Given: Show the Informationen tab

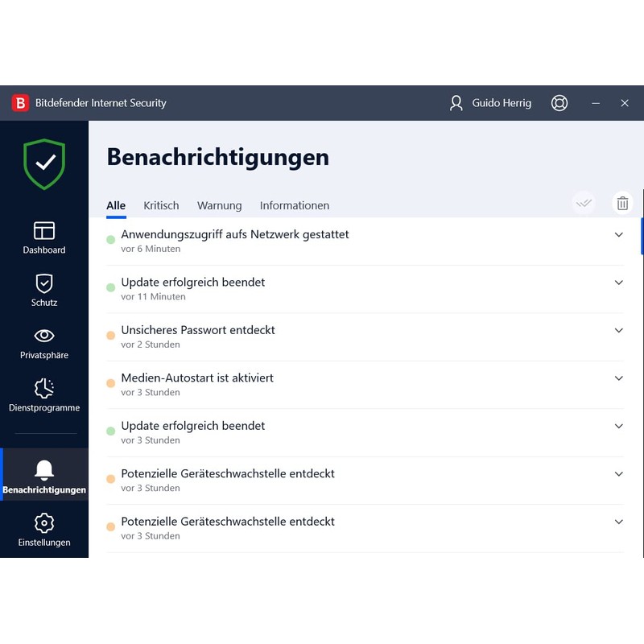Looking at the screenshot, I should pos(294,205).
